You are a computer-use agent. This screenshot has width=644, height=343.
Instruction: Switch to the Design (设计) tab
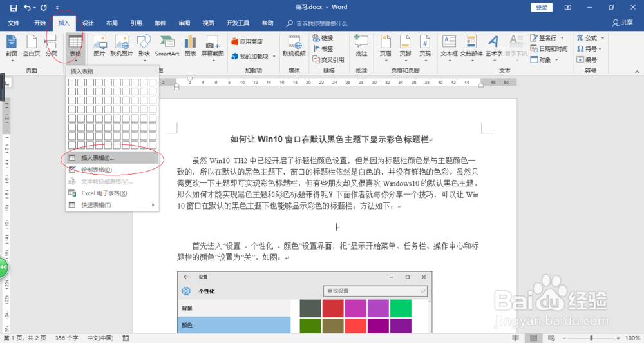pyautogui.click(x=88, y=23)
